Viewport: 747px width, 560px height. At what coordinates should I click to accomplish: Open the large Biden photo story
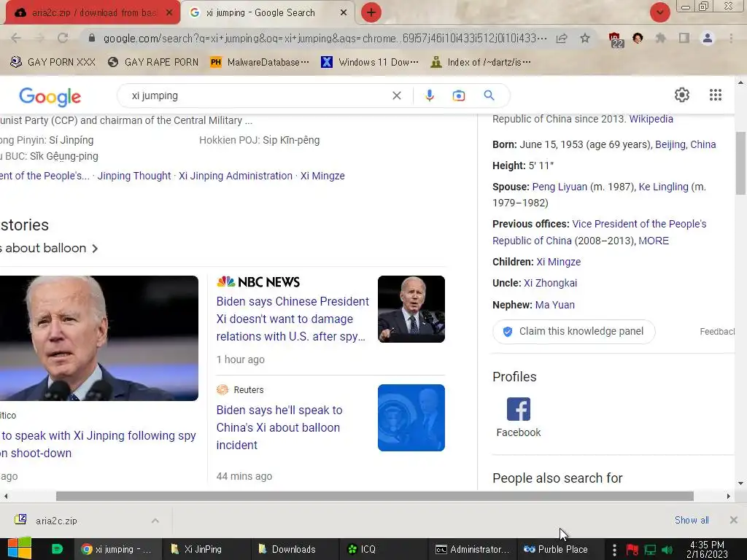click(99, 338)
